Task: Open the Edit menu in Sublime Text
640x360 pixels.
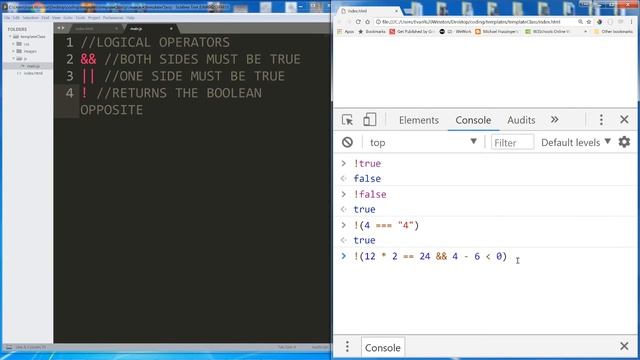Action: coord(16,18)
